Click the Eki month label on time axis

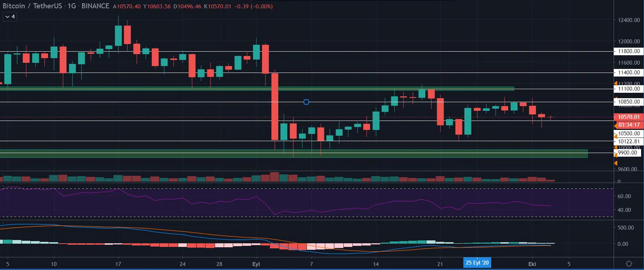[532, 264]
